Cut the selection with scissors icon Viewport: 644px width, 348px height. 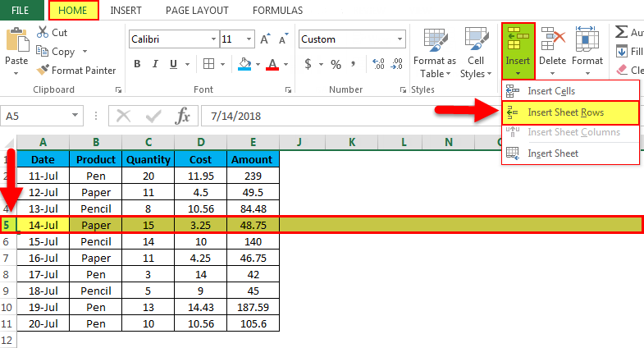point(43,32)
